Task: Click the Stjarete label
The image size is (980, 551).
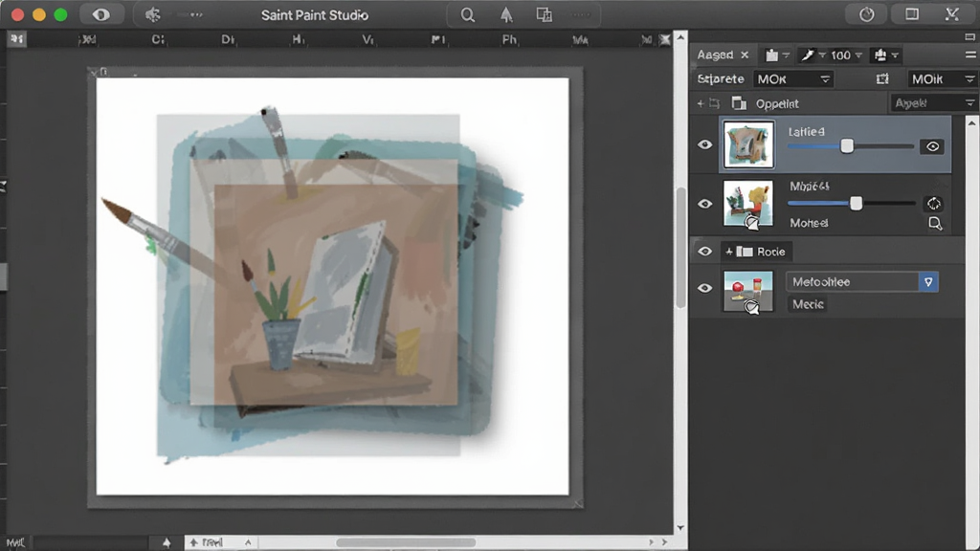Action: (721, 79)
